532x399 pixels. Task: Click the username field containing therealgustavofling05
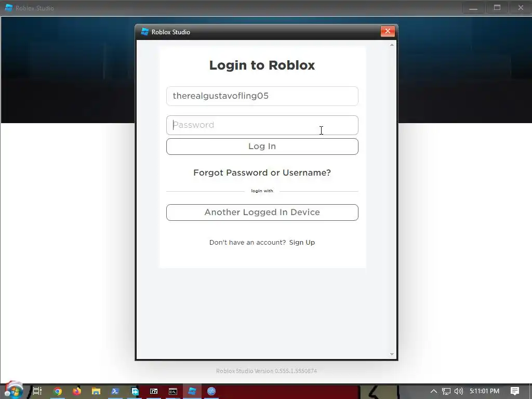(x=262, y=96)
